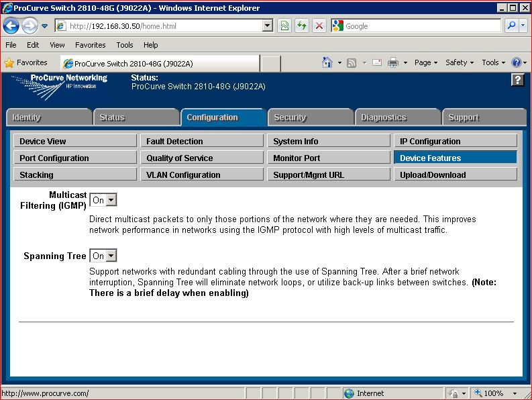Viewport: 532px width, 400px height.
Task: Select the ProCurve Switch browser tab
Action: (160, 64)
